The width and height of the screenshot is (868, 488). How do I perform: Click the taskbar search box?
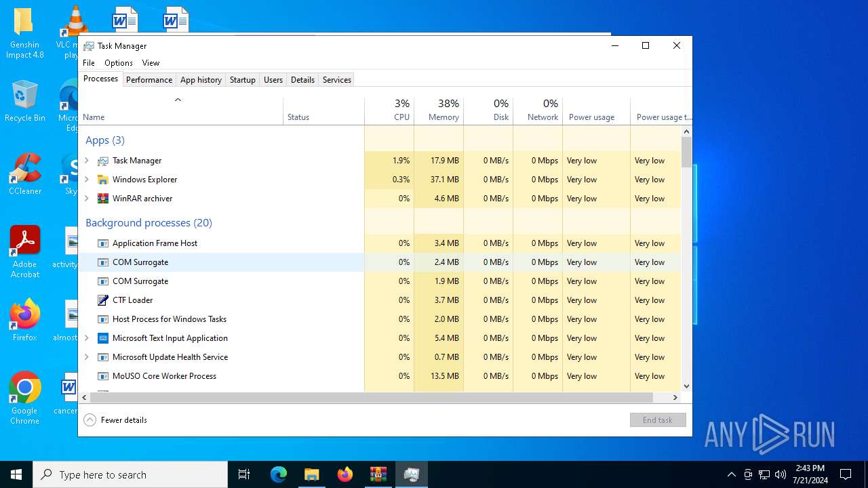pos(130,474)
